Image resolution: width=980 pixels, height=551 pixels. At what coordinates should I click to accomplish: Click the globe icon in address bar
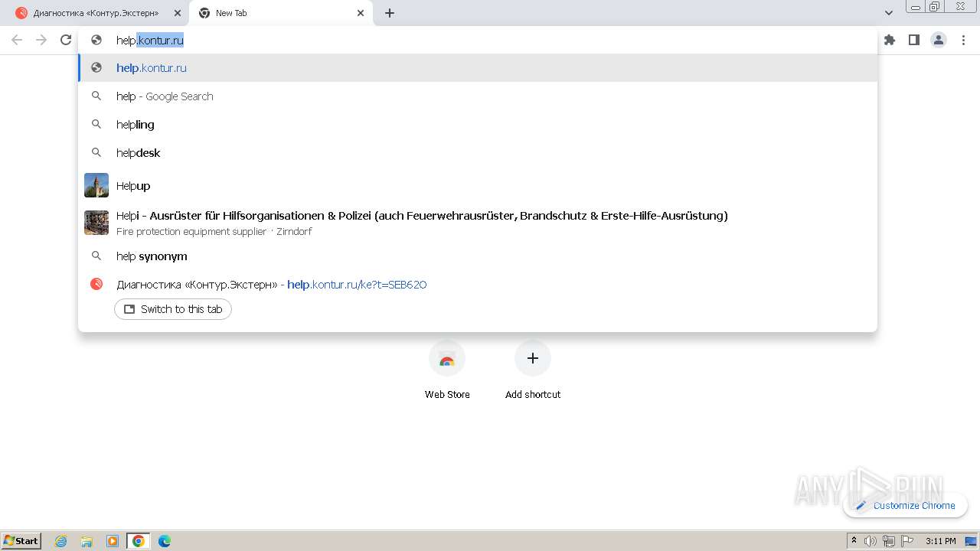click(96, 41)
